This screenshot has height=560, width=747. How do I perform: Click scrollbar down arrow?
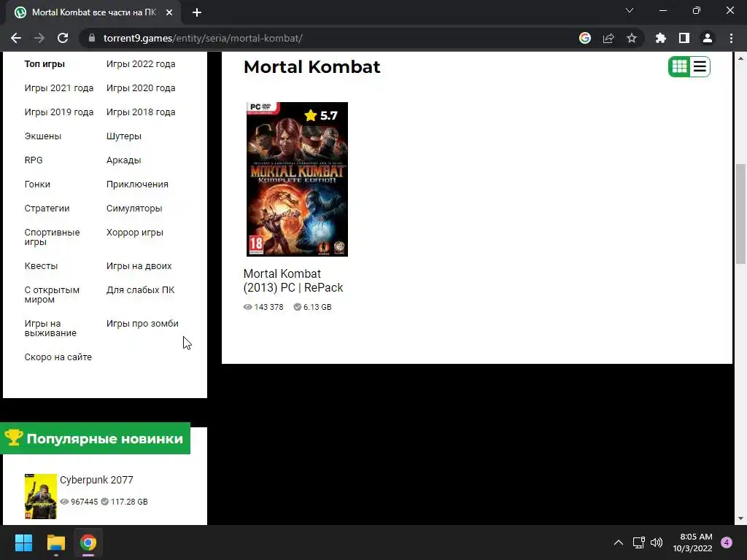pyautogui.click(x=740, y=518)
